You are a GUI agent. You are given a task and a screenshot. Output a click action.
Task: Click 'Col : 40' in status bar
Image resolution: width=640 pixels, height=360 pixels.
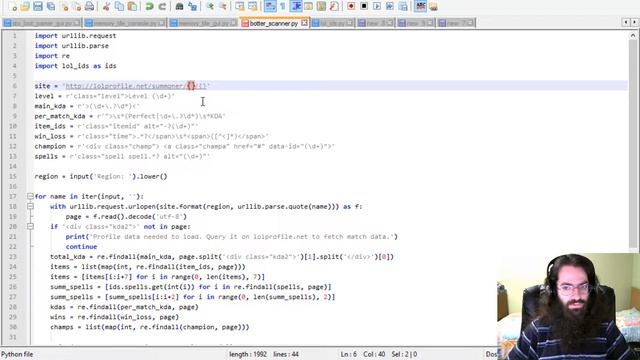pos(374,354)
